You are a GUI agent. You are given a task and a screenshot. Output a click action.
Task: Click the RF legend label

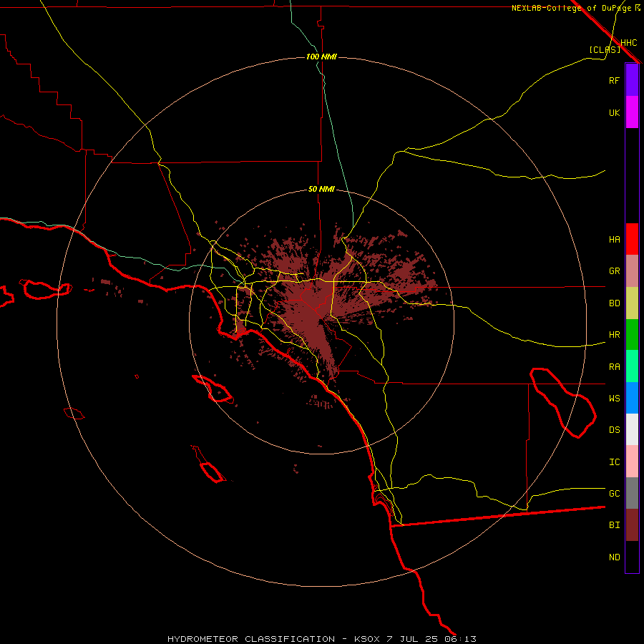(x=614, y=80)
